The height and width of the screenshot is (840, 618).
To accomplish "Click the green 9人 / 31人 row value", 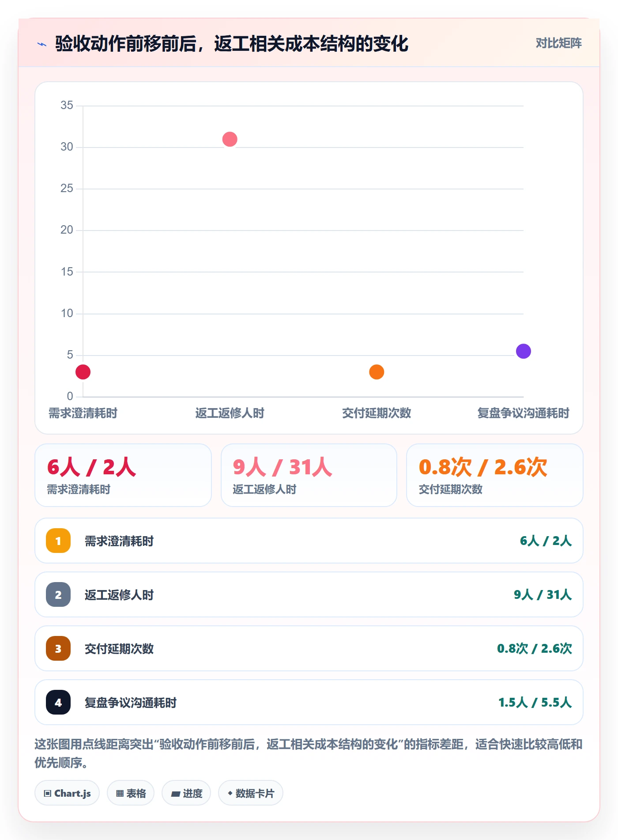I will [543, 594].
